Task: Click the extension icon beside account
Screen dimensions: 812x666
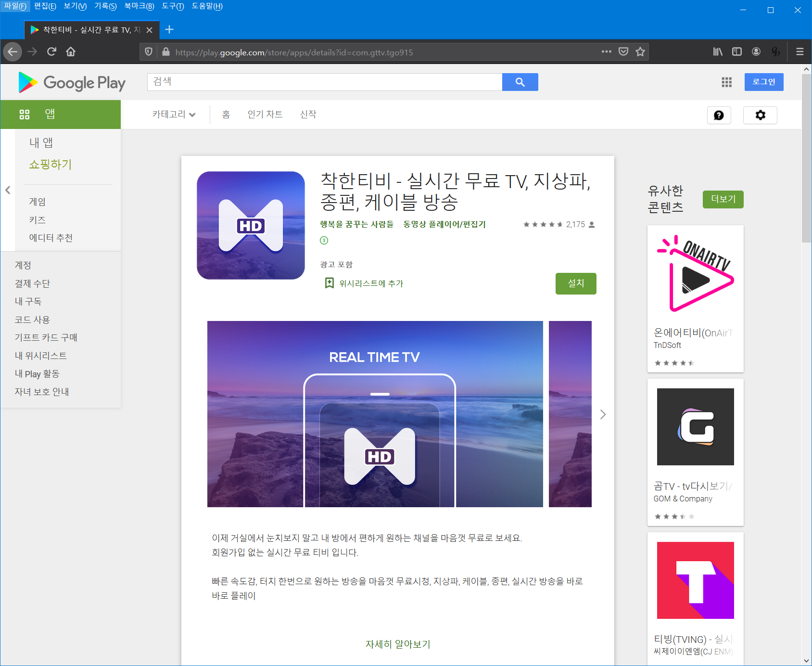Action: (x=775, y=51)
